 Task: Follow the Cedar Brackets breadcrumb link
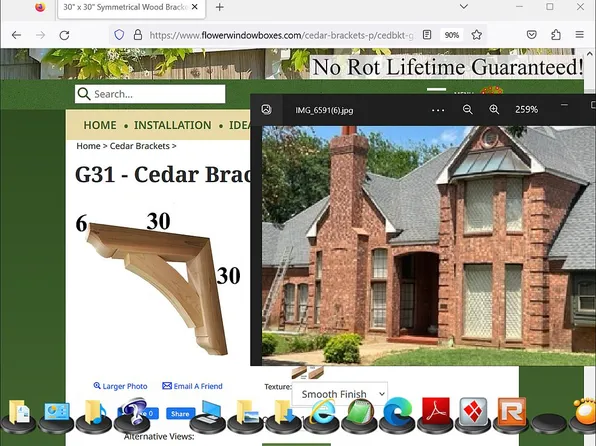click(x=139, y=146)
